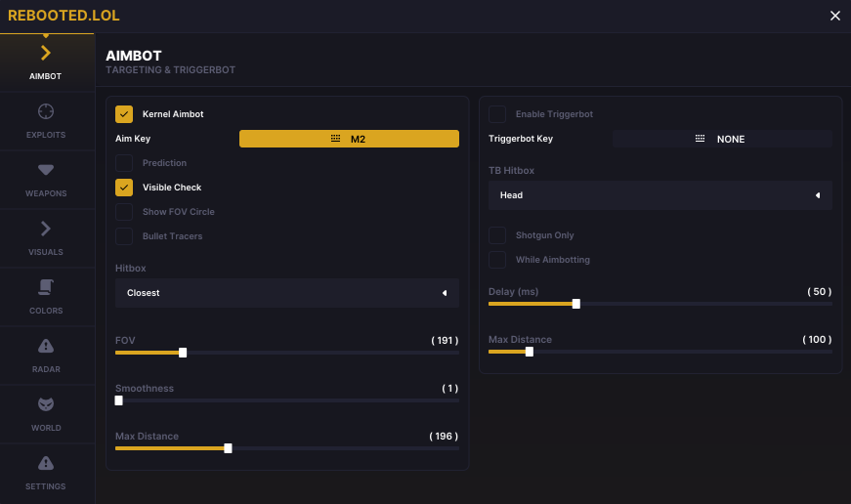Screen dimensions: 851x504
Task: Select the World mask icon
Action: (x=46, y=404)
